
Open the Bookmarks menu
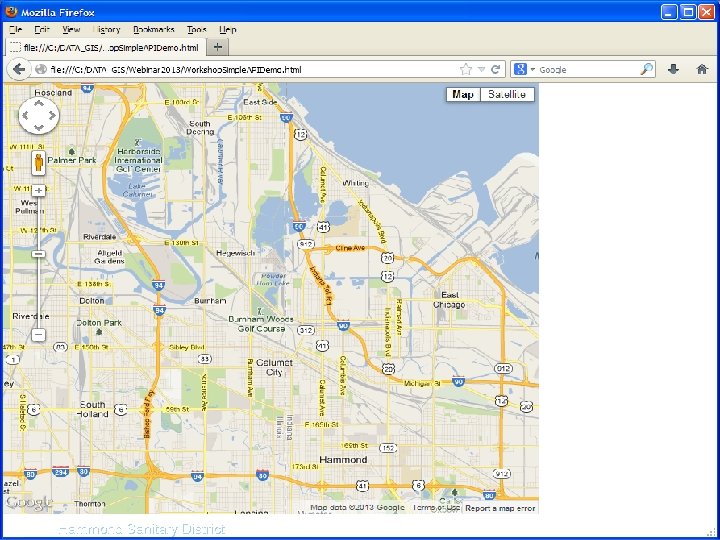click(154, 29)
